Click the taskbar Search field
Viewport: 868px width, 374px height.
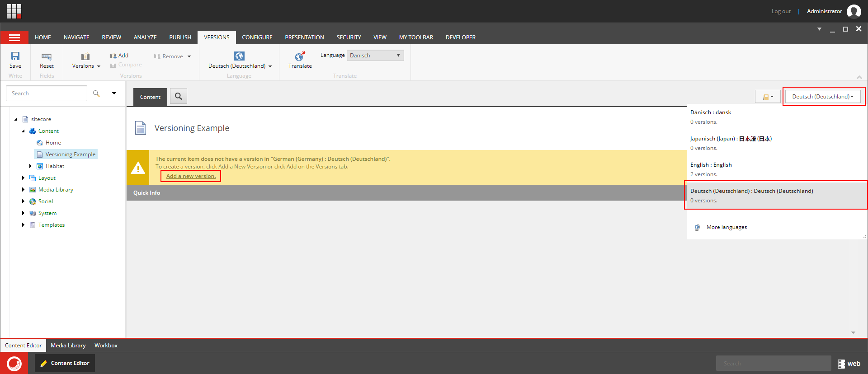(x=774, y=364)
